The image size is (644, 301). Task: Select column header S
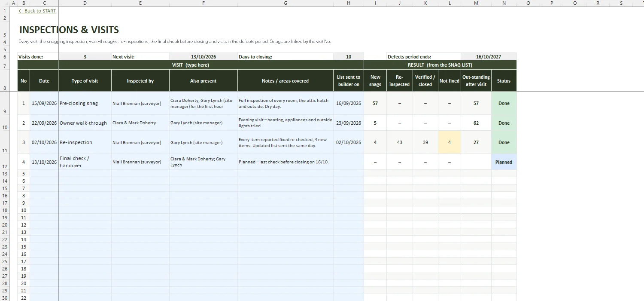coord(621,3)
